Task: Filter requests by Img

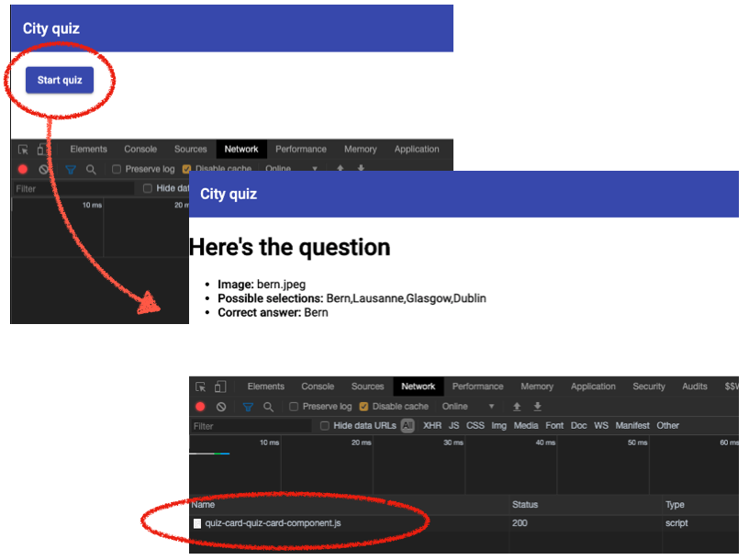Action: (x=498, y=425)
